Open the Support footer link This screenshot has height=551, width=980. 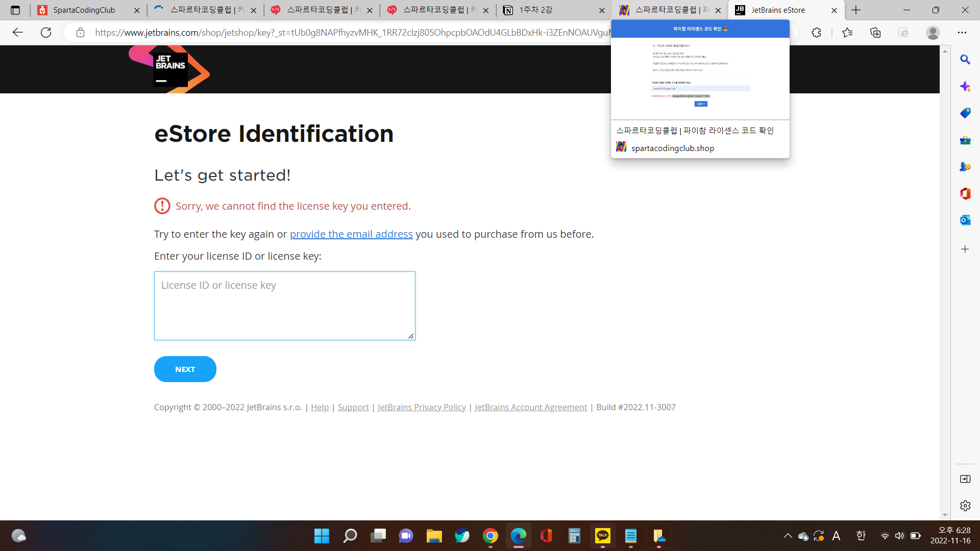353,407
